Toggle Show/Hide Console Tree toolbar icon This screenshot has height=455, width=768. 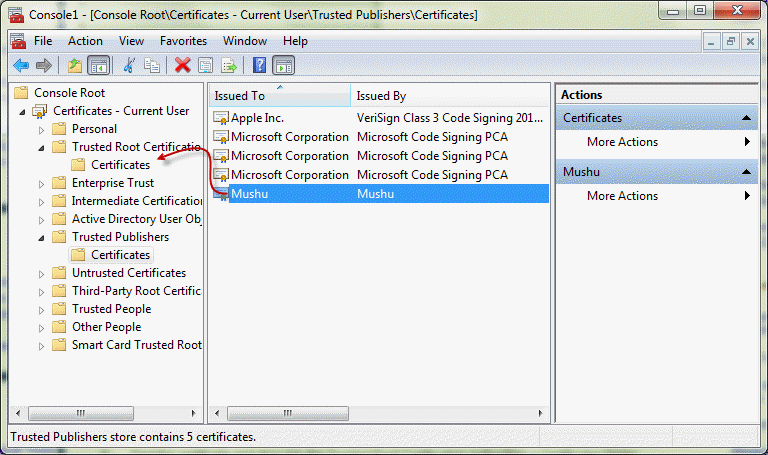98,65
